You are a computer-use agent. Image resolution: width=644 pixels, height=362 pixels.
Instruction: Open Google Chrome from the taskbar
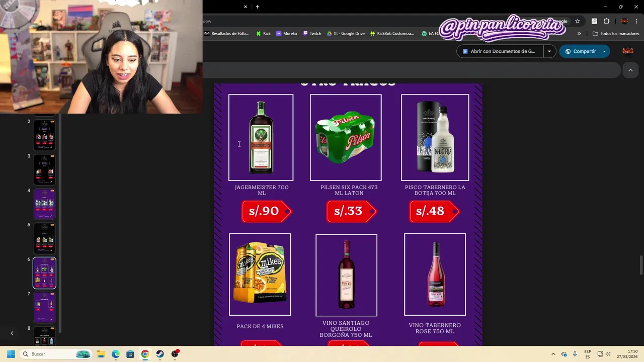pos(145,354)
